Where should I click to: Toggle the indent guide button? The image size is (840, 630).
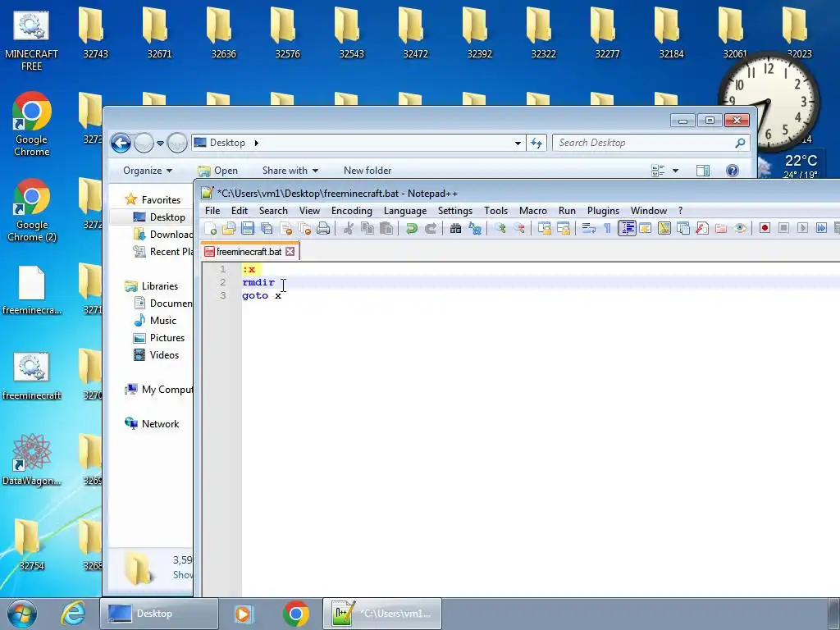click(x=627, y=229)
